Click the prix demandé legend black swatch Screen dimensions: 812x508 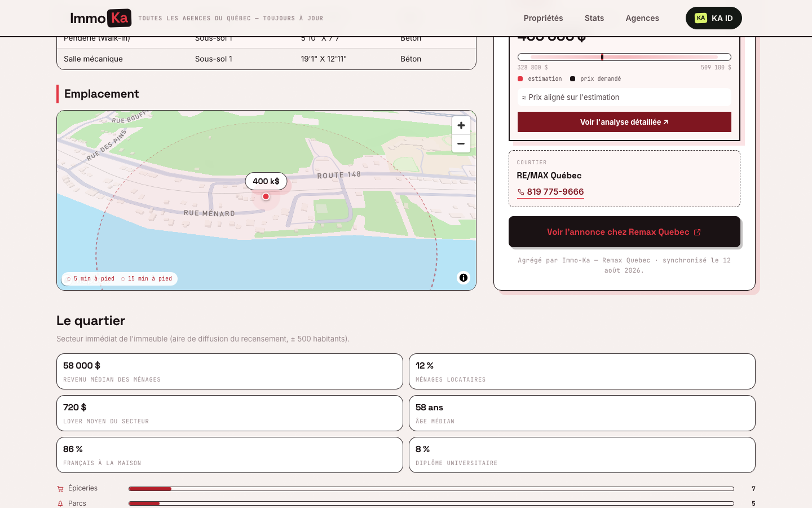point(572,79)
